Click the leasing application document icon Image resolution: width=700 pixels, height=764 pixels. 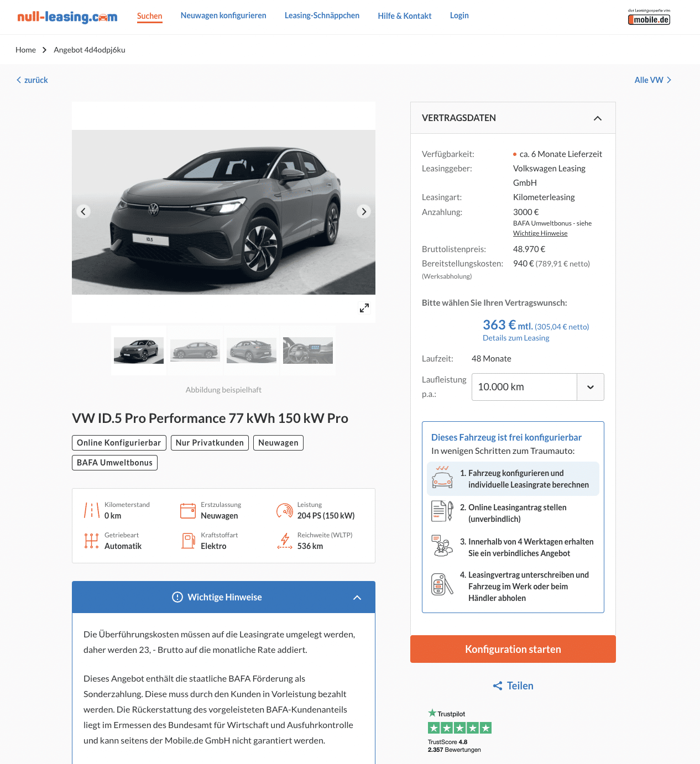tap(442, 511)
